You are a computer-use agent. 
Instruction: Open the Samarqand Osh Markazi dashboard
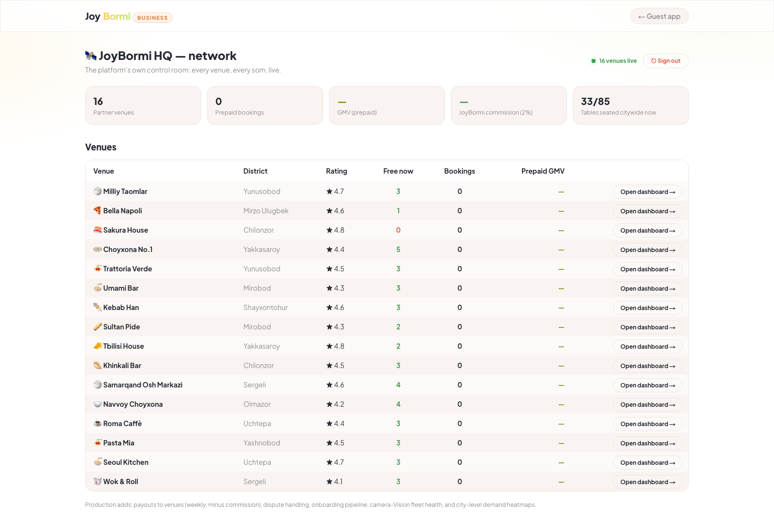click(x=648, y=385)
